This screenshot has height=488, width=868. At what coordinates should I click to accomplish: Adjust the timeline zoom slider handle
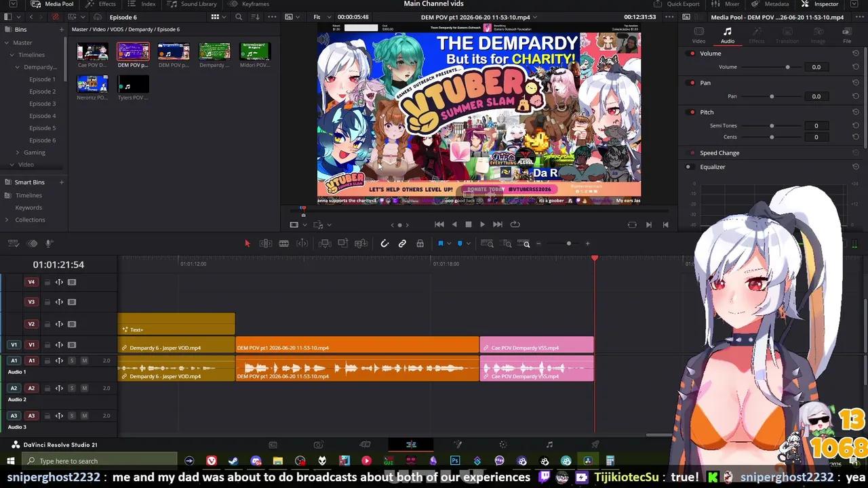click(568, 243)
